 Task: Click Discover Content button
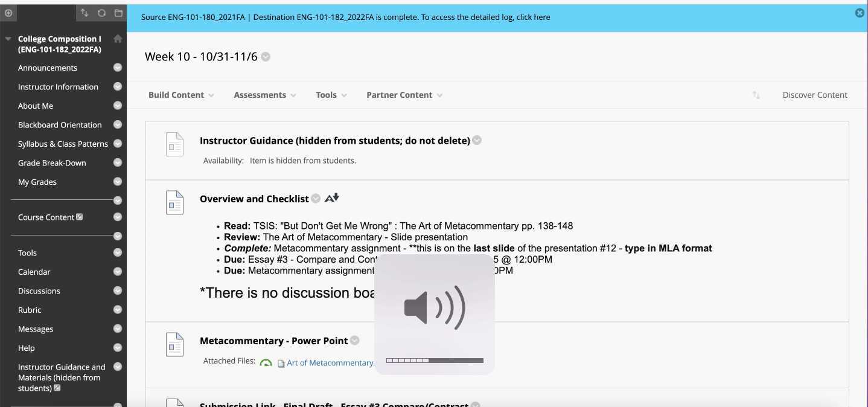point(815,95)
